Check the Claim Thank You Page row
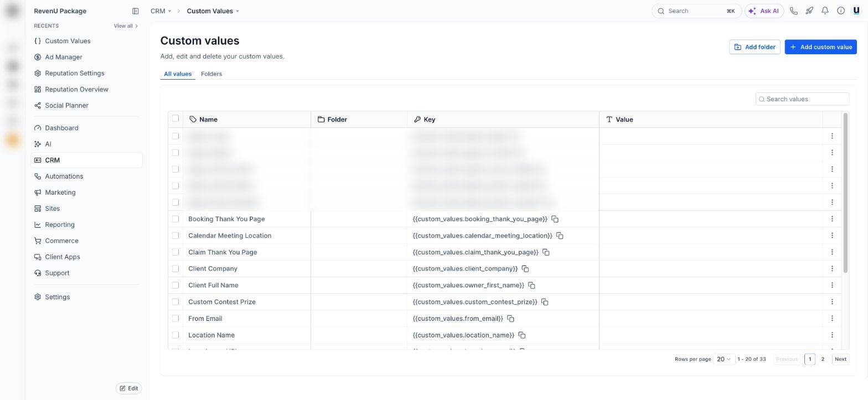 tap(175, 252)
